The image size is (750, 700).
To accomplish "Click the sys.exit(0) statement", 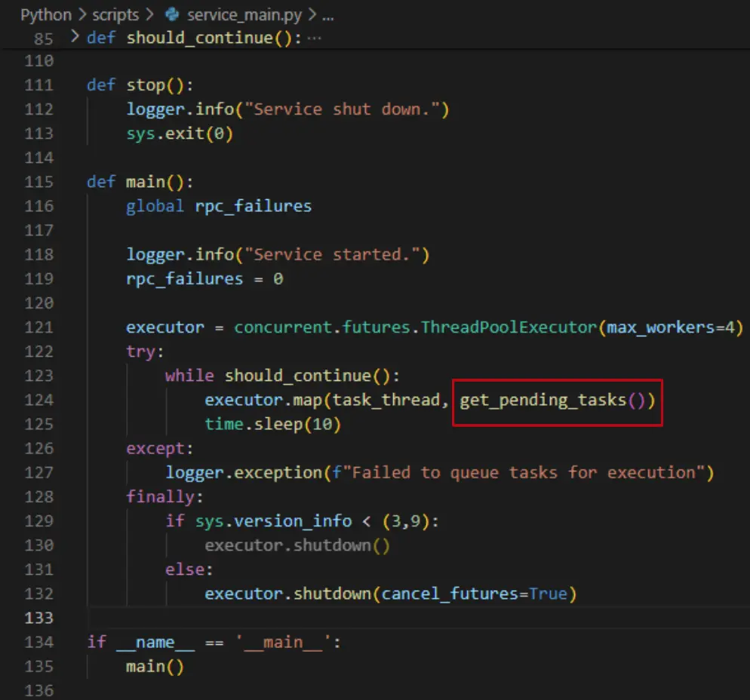I will coord(180,134).
